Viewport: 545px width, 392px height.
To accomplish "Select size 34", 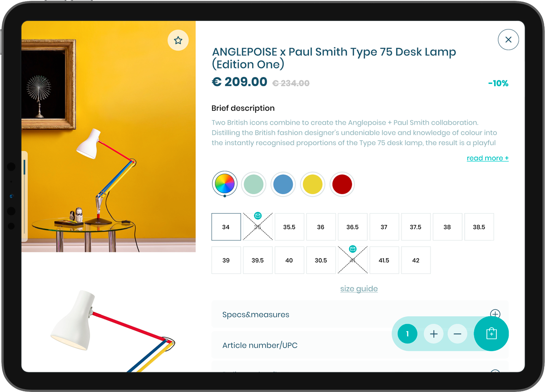I will pyautogui.click(x=226, y=227).
